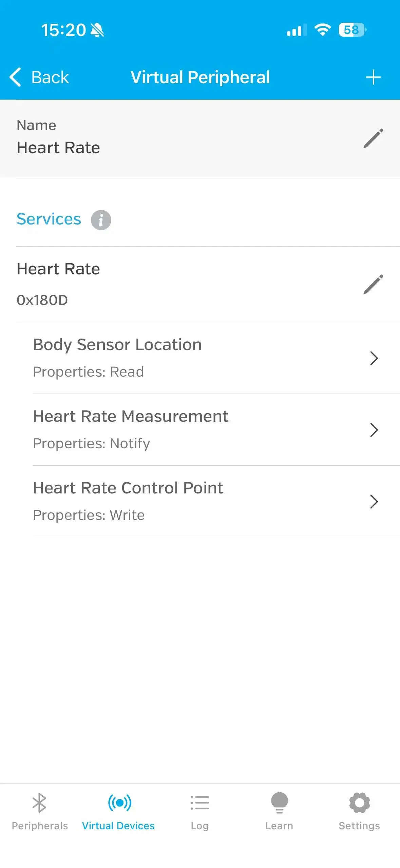Tap the Learn lightbulb icon
Image resolution: width=400 pixels, height=868 pixels.
point(279,803)
